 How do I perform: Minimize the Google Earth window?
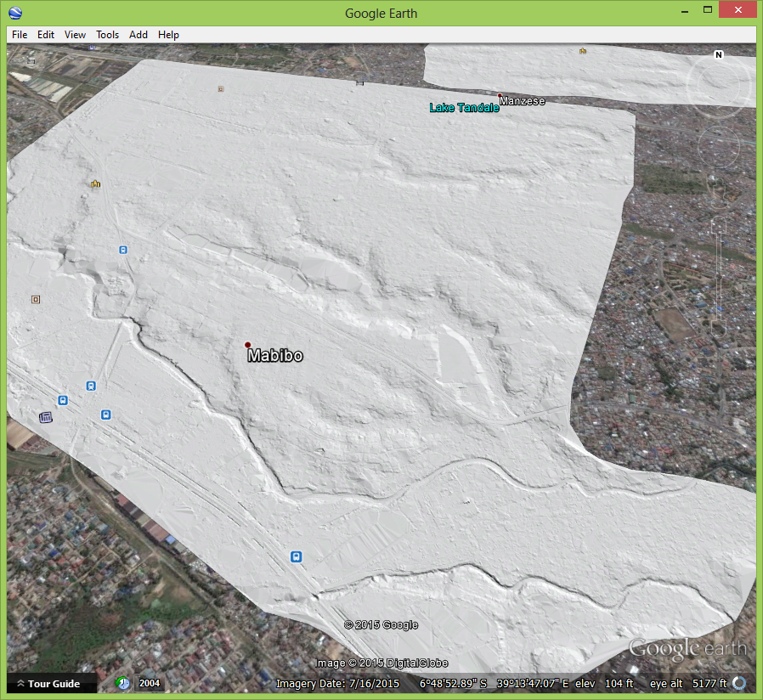(x=685, y=11)
